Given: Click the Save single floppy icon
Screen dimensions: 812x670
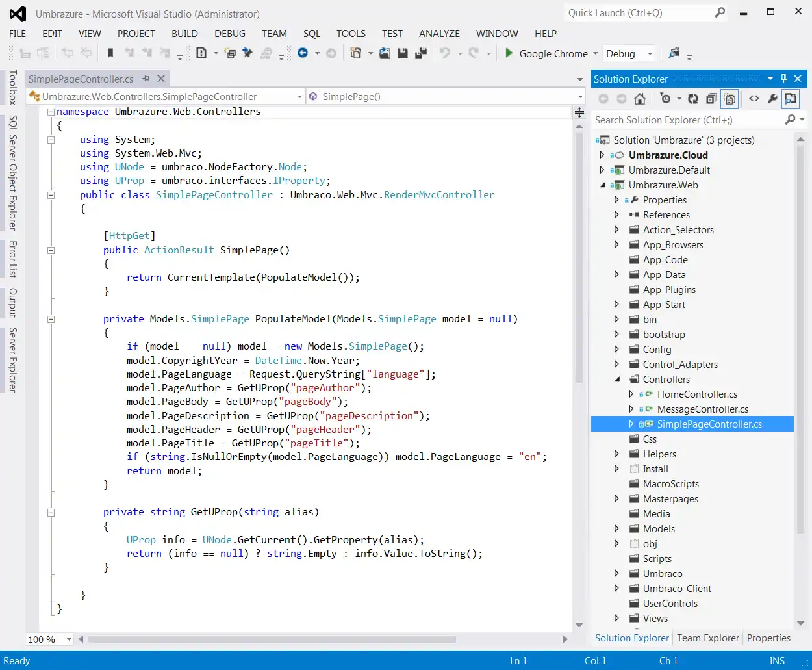Looking at the screenshot, I should click(403, 53).
